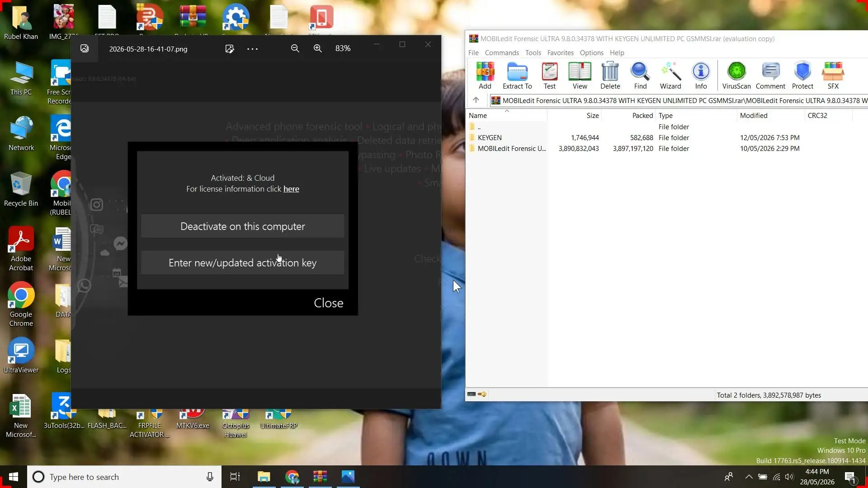Open the WinRAR Options menu
Image resolution: width=868 pixels, height=488 pixels.
[x=592, y=52]
